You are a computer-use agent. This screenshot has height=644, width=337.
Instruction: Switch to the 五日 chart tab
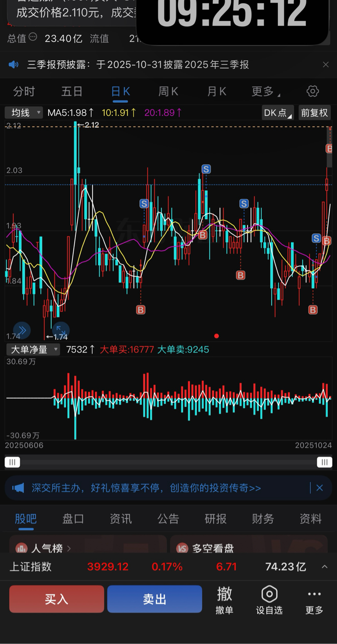click(72, 91)
